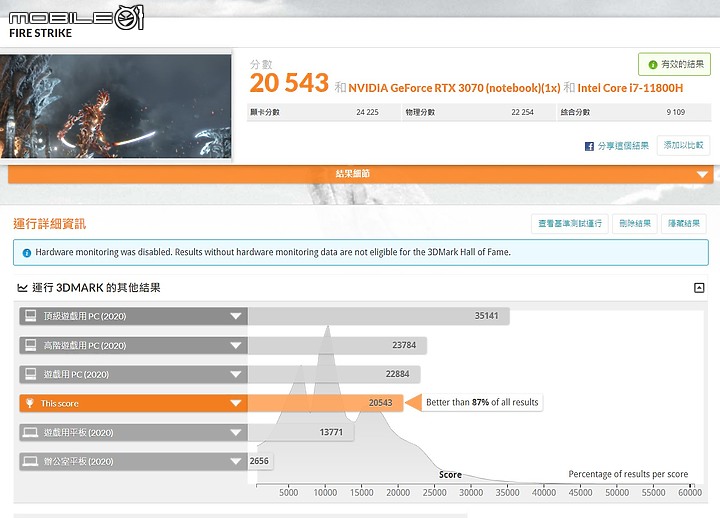Click the 30000 axis tick label
The image size is (720, 518).
coord(471,493)
